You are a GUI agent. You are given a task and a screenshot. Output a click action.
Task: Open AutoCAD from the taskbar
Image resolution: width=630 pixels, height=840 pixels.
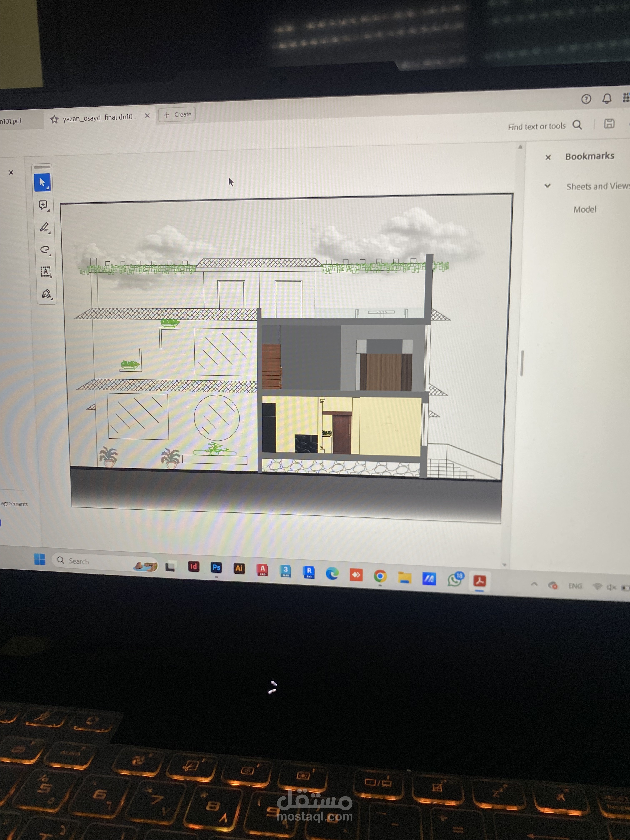(x=262, y=570)
